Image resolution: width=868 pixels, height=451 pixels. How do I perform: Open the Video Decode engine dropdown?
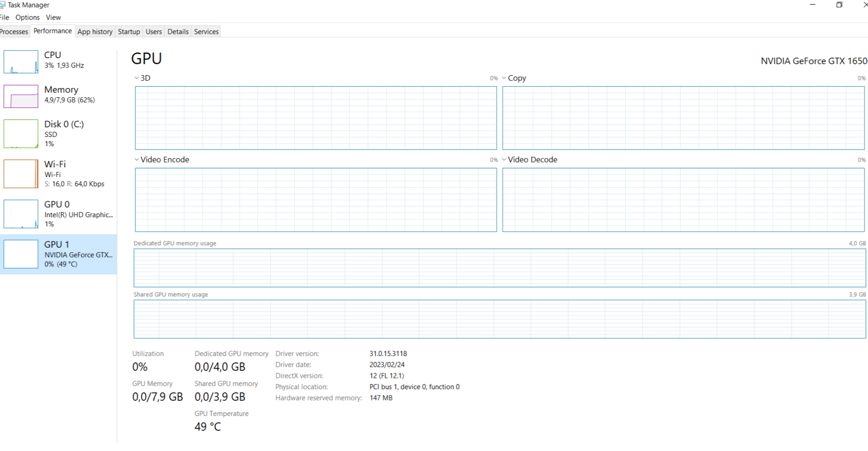coord(504,160)
